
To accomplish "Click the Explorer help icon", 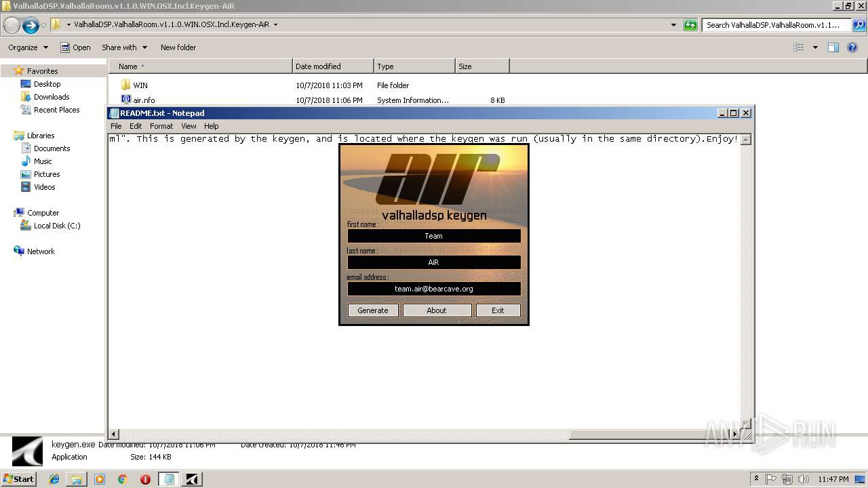I will 852,47.
